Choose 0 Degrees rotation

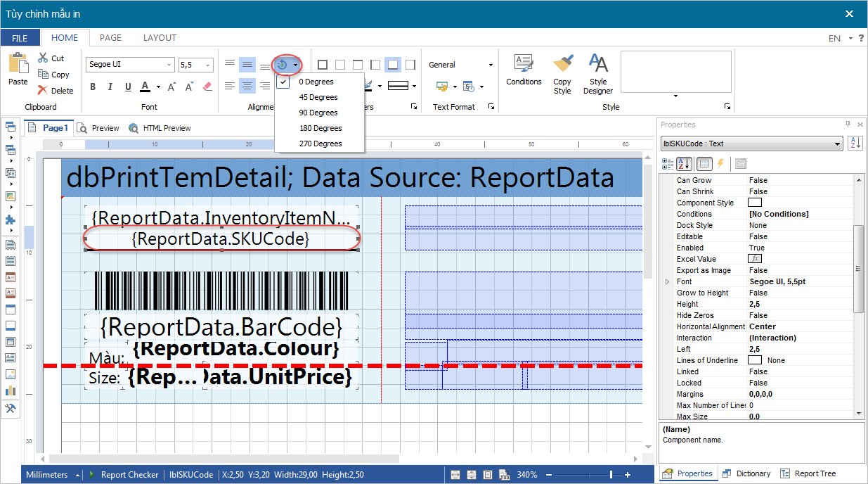pos(316,82)
